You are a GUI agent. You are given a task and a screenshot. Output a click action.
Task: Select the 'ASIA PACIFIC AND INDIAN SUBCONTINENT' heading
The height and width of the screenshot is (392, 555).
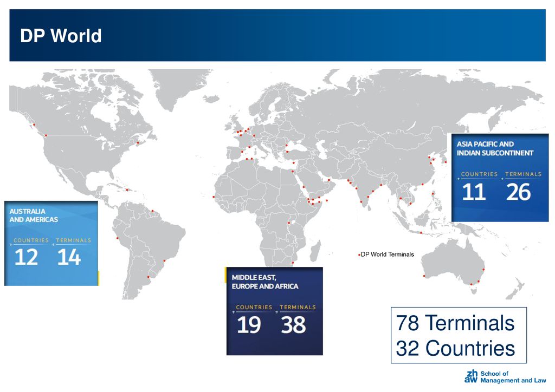tap(495, 148)
